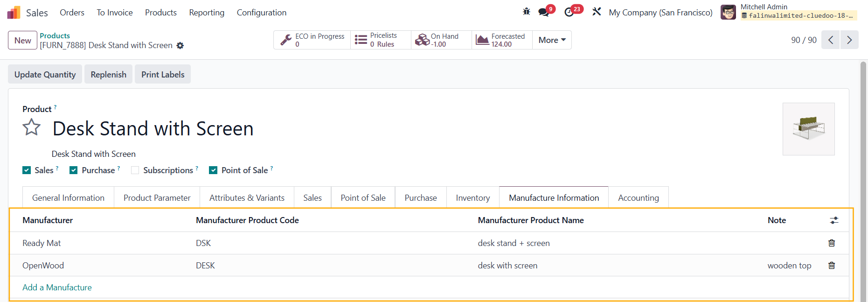Open the debug bug icon menu
The height and width of the screenshot is (302, 868).
527,12
